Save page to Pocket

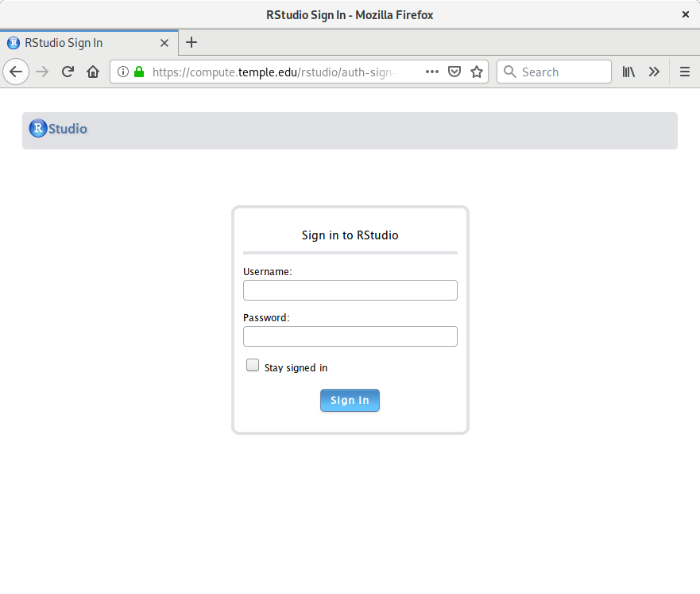454,72
